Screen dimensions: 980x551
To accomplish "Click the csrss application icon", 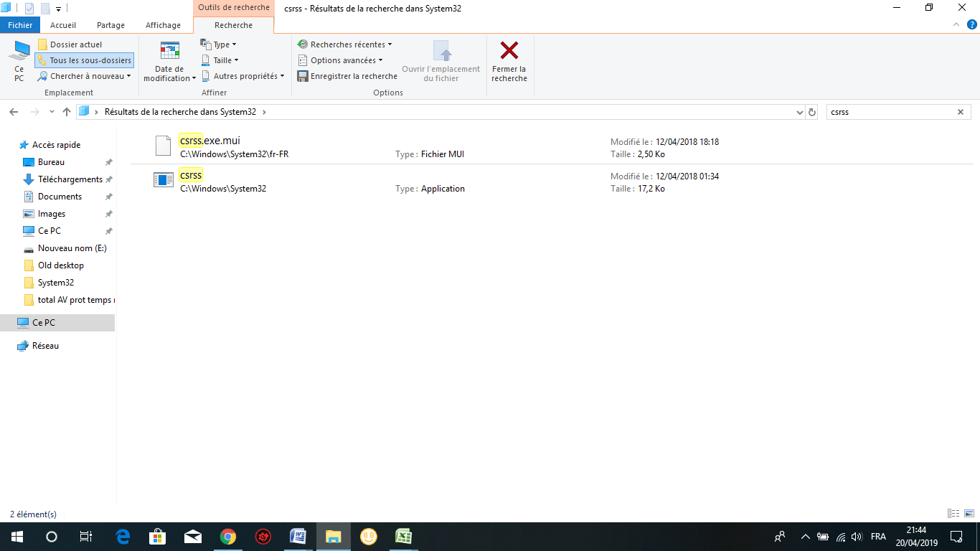I will pos(164,181).
